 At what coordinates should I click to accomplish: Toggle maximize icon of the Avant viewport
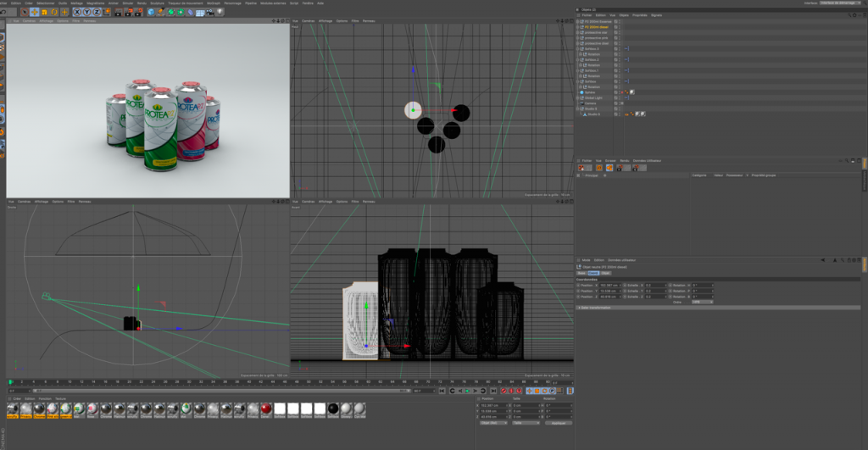click(571, 202)
